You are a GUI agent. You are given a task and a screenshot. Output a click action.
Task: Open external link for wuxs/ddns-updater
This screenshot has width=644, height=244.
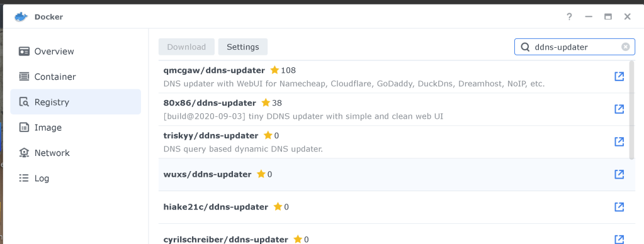coord(619,174)
